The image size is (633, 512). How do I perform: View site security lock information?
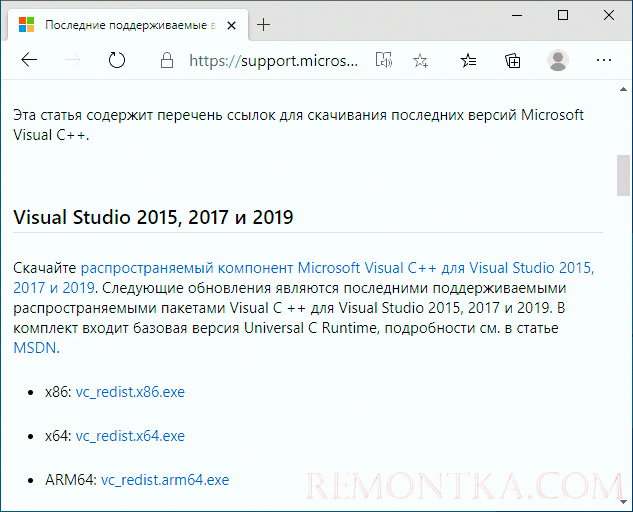point(167,61)
